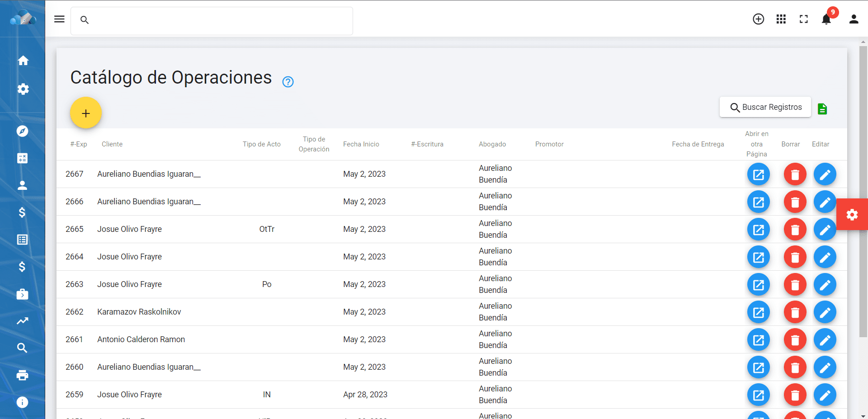Open the help icon beside page title
The image size is (868, 419).
coord(288,82)
